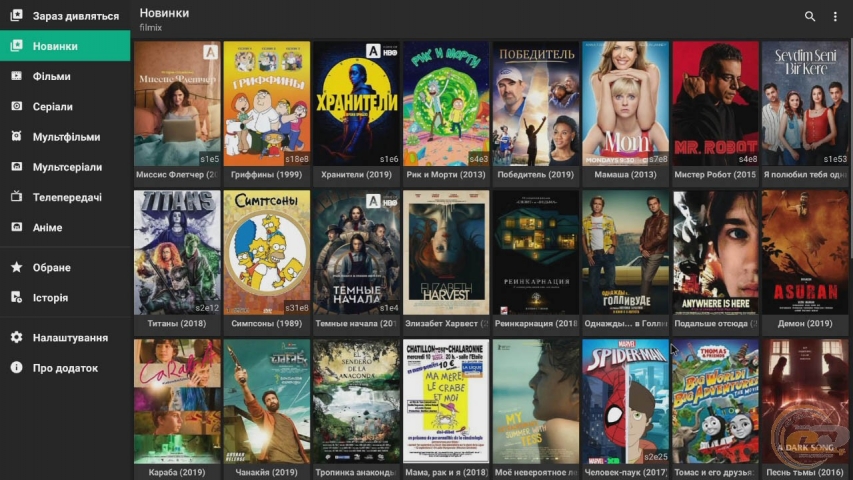
Task: Go to Фільми category
Action: (65, 76)
